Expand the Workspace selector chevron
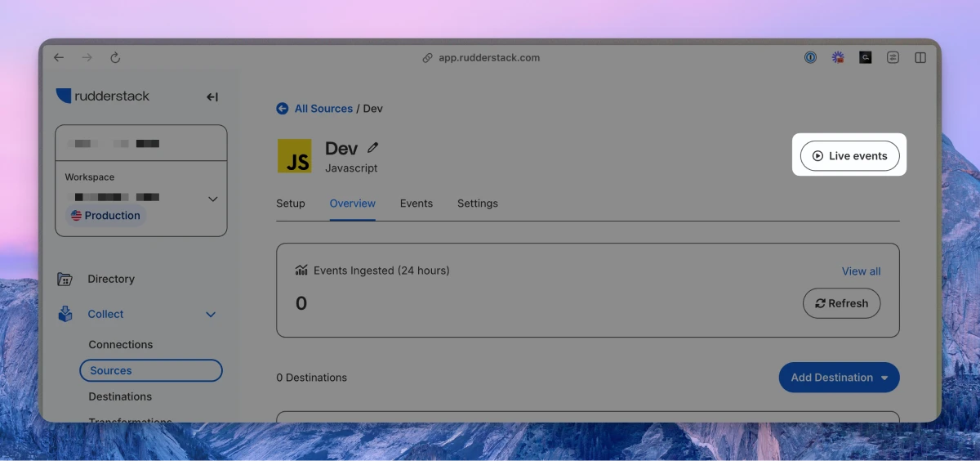The height and width of the screenshot is (461, 980). [x=212, y=199]
